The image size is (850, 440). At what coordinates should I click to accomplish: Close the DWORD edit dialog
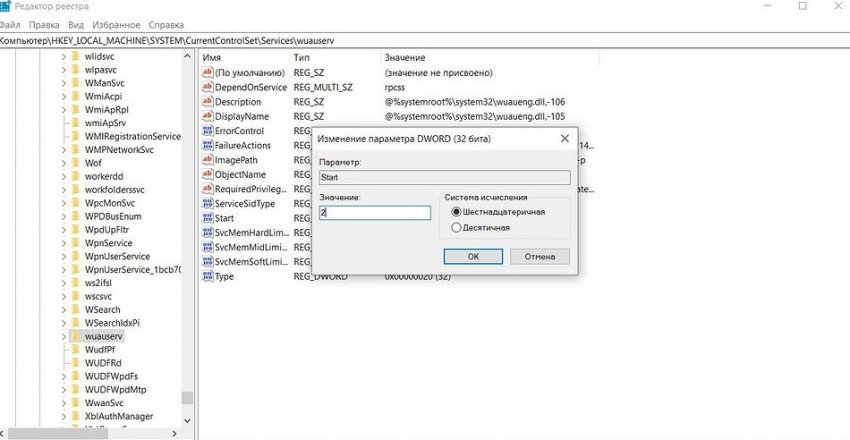coord(565,137)
